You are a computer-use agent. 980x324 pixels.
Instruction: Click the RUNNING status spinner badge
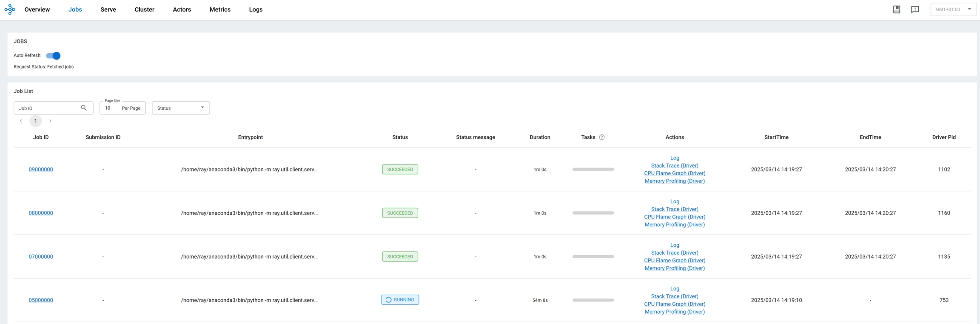pyautogui.click(x=400, y=300)
